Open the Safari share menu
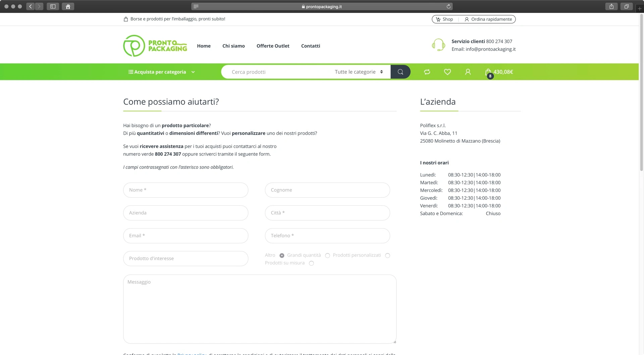Image resolution: width=644 pixels, height=355 pixels. coord(611,6)
